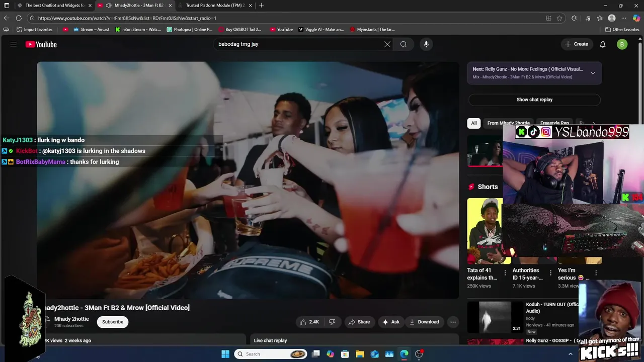This screenshot has height=362, width=644.
Task: Click the Create button
Action: click(577, 44)
